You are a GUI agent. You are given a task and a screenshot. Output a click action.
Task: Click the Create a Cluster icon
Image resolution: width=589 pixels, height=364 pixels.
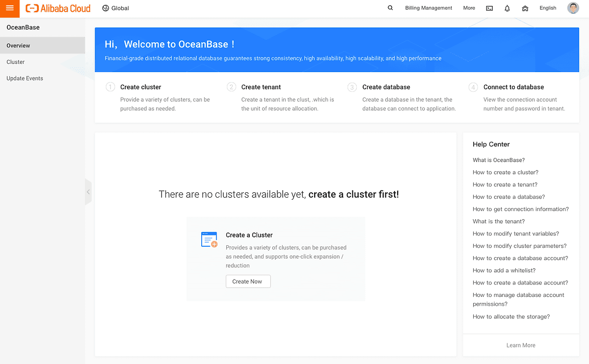pos(209,239)
